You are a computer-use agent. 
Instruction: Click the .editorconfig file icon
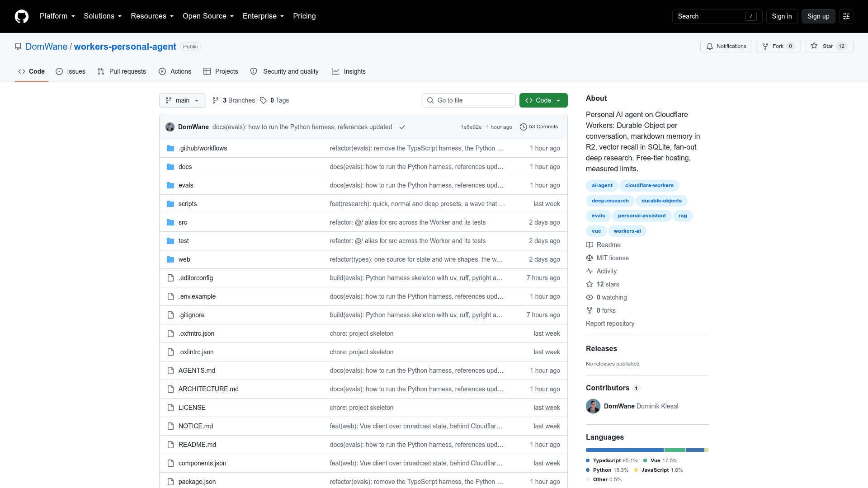(x=170, y=278)
